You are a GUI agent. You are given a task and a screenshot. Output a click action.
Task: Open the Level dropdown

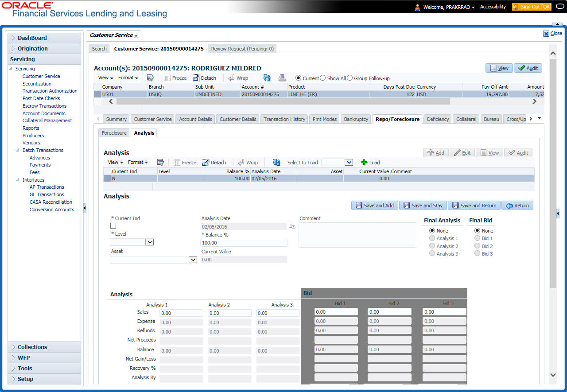click(x=150, y=242)
